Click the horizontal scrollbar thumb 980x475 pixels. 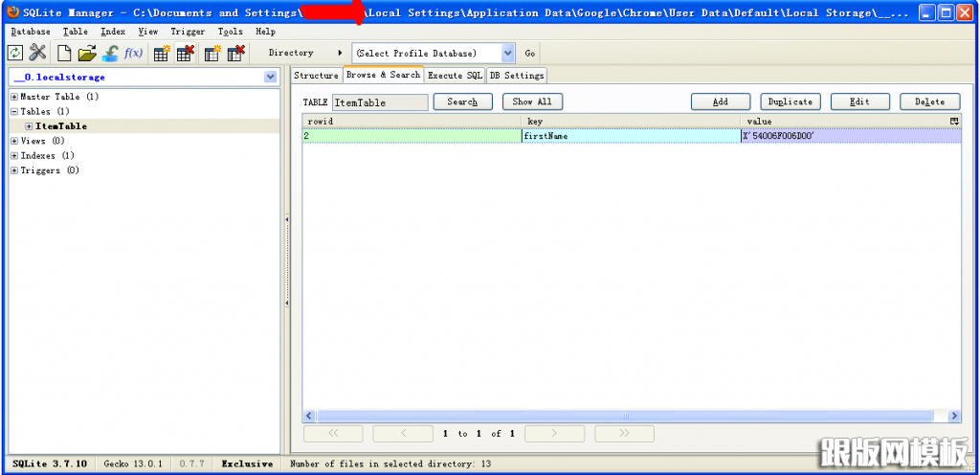pos(624,416)
